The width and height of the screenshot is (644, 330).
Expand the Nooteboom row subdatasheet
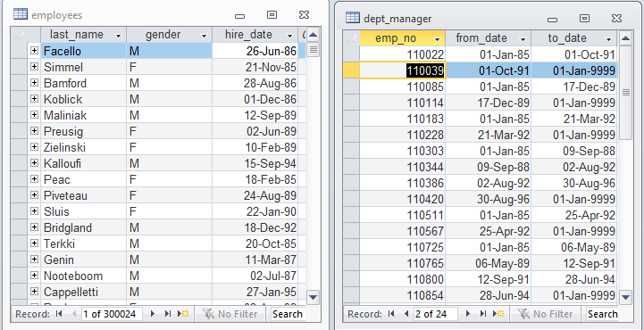(34, 276)
